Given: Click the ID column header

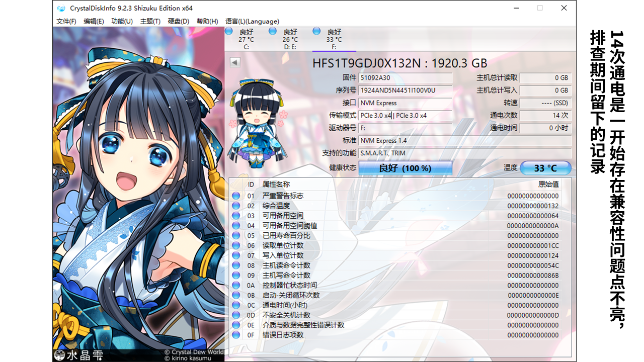Looking at the screenshot, I should tap(251, 185).
